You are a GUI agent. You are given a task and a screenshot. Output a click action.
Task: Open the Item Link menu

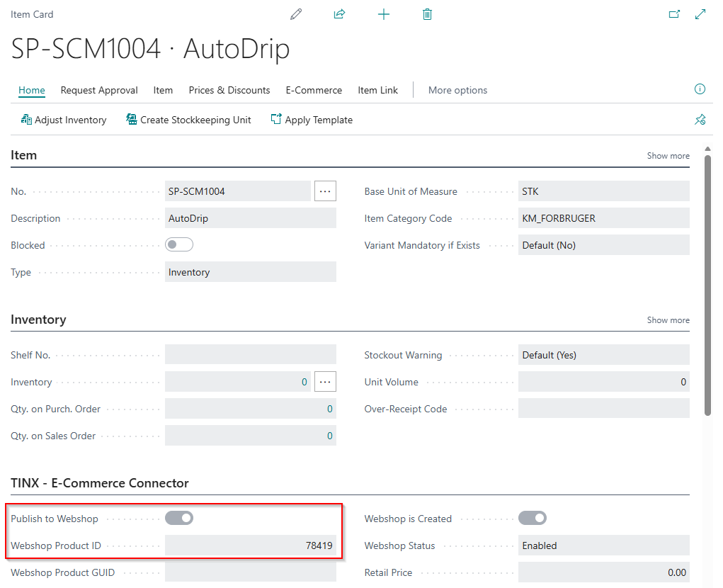(377, 90)
